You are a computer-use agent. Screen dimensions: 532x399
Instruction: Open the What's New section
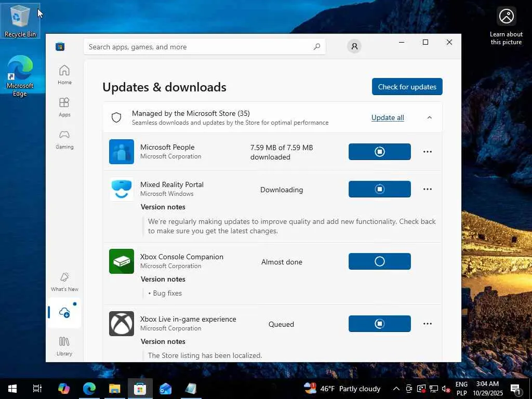pos(64,282)
